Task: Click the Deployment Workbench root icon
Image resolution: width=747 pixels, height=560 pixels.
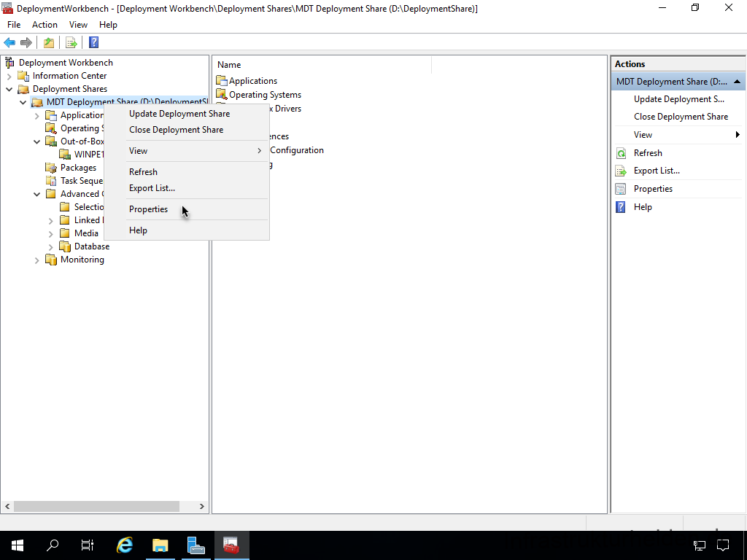Action: pos(9,63)
